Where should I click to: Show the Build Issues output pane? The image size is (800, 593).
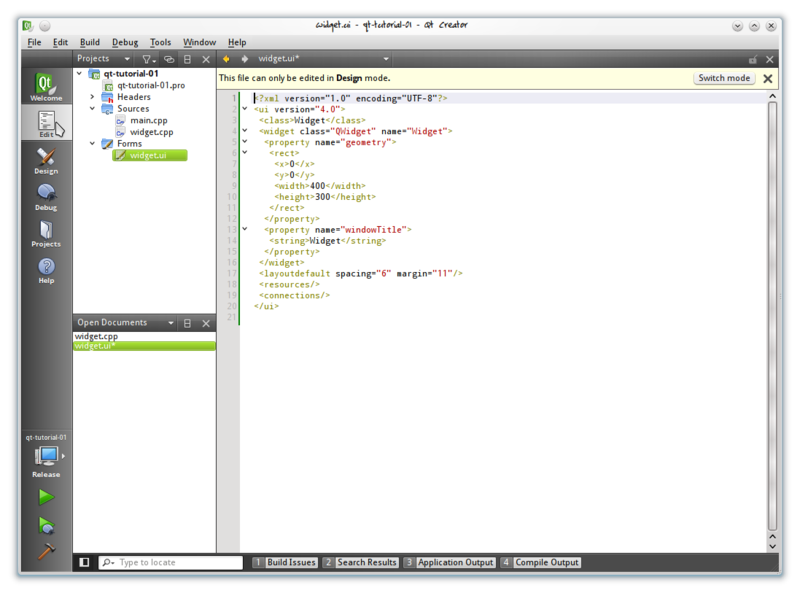pos(285,563)
